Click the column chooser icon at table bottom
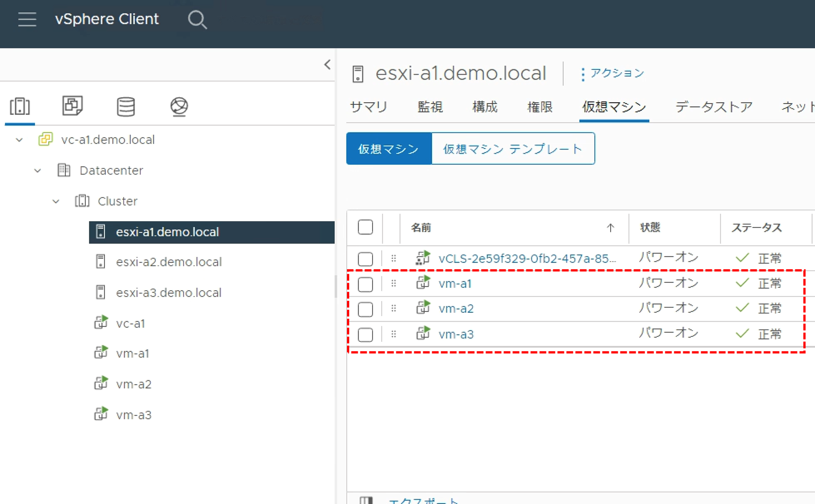815x504 pixels. click(x=366, y=500)
